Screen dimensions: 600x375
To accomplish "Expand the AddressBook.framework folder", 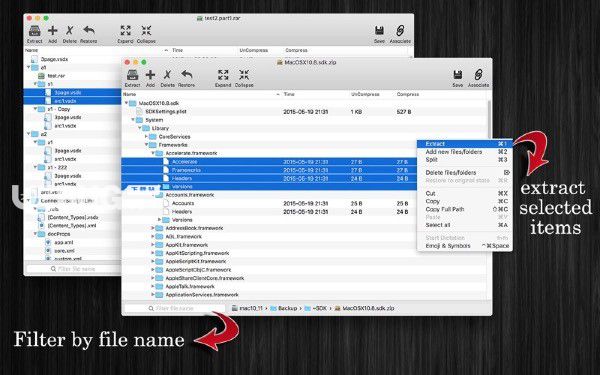I will click(x=153, y=228).
